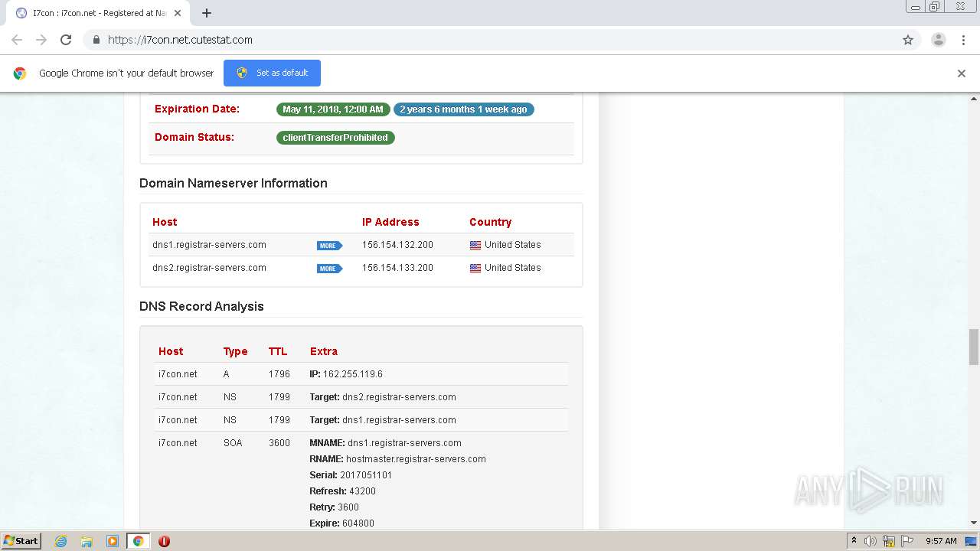Select host dns2.registrar-servers.com in nameserver table
980x551 pixels.
pos(209,268)
